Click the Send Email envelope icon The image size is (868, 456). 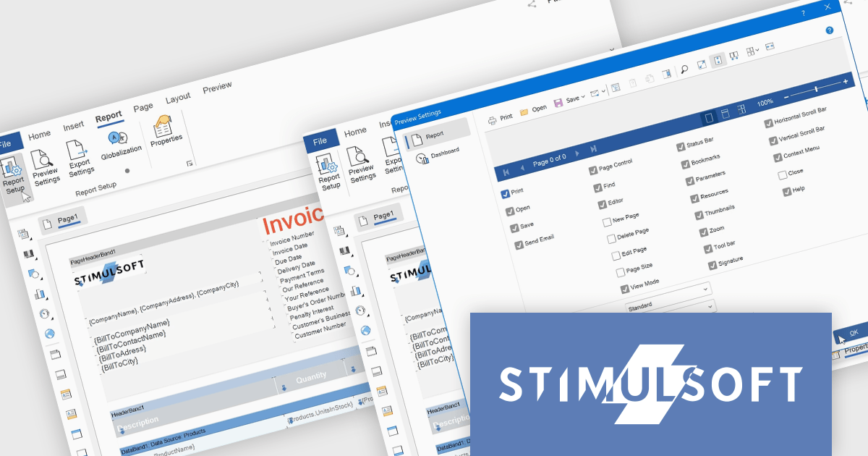(x=595, y=93)
